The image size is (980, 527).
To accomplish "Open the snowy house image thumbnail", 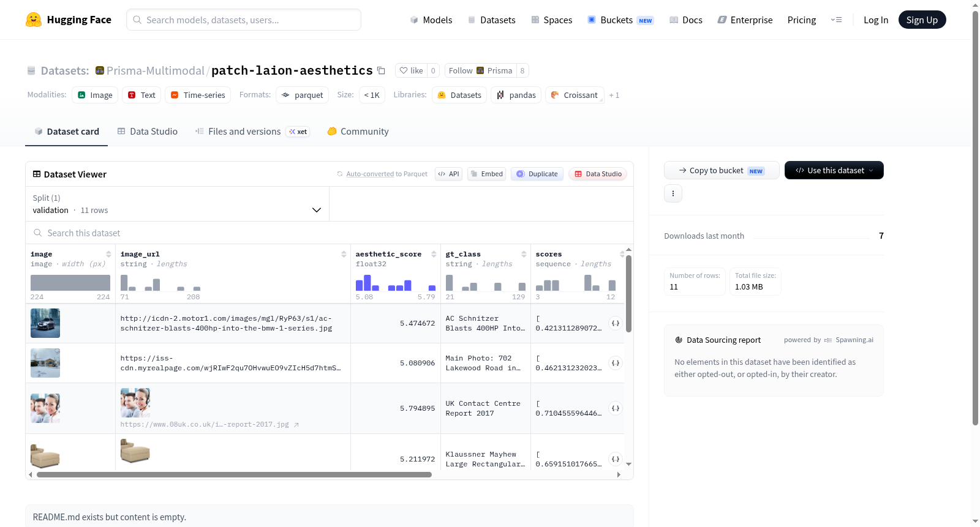I will point(45,363).
